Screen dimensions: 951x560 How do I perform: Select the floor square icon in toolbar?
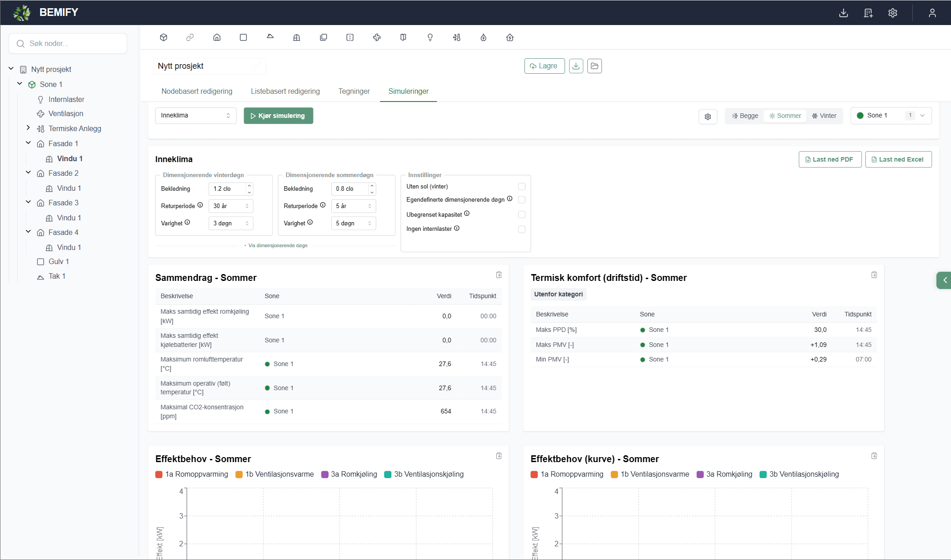(243, 37)
